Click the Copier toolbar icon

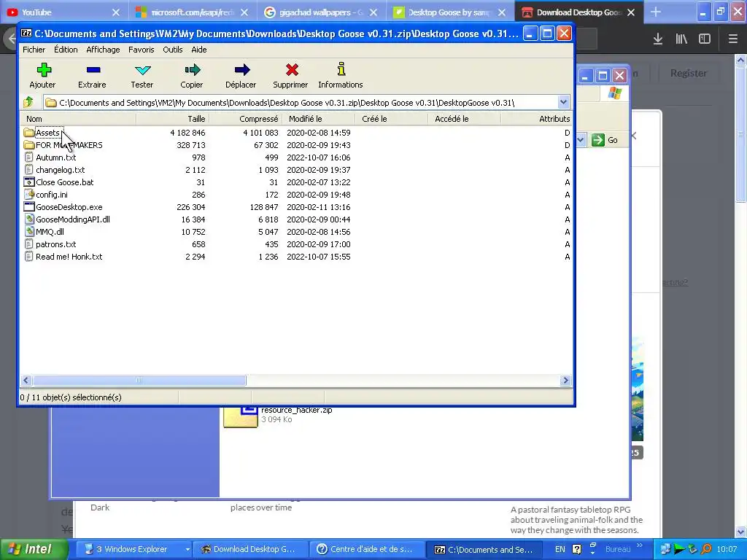(192, 70)
